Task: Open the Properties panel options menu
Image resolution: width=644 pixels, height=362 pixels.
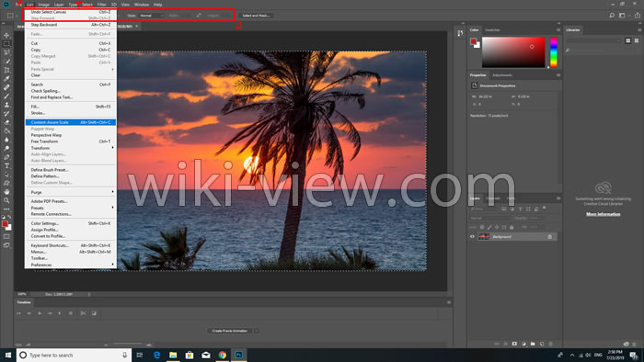Action: pyautogui.click(x=558, y=75)
